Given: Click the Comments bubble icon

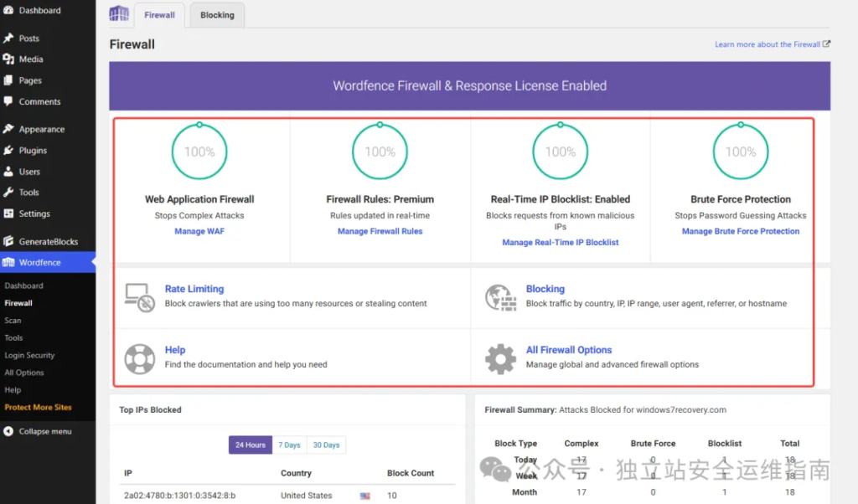Looking at the screenshot, I should 8,101.
